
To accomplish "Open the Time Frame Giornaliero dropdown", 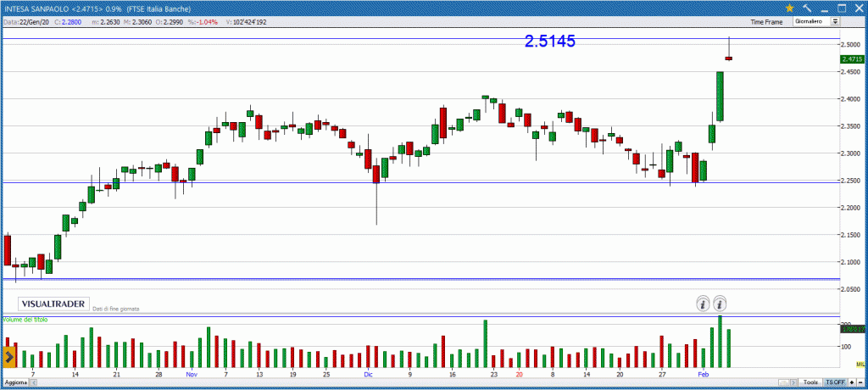I will [816, 21].
